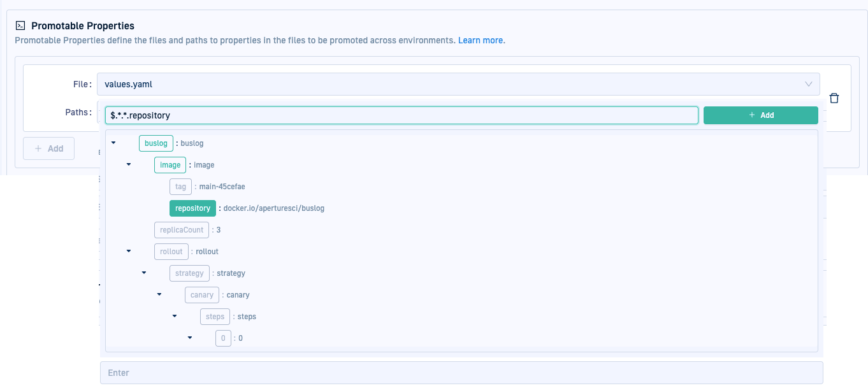Collapse the image node arrow
Image resolution: width=868 pixels, height=388 pixels.
pos(129,165)
